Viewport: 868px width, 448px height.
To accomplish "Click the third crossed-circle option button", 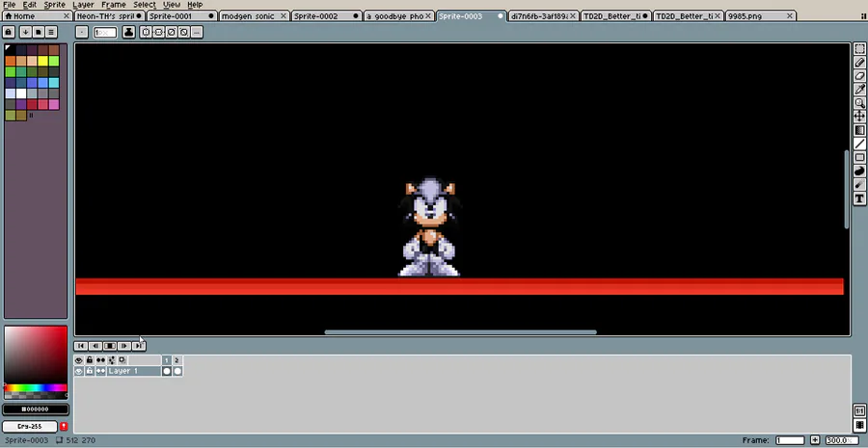I will tap(171, 32).
